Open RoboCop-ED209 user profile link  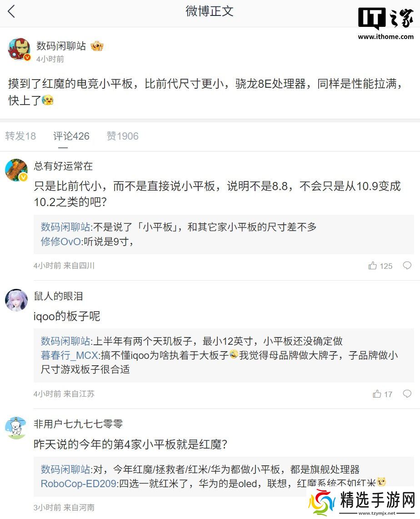click(x=78, y=483)
